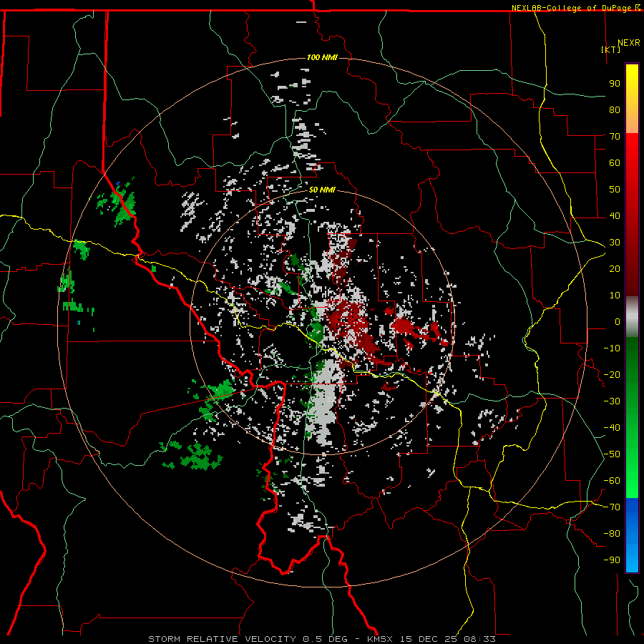Click the 15 DEC 25 date in the caption

(x=429, y=639)
